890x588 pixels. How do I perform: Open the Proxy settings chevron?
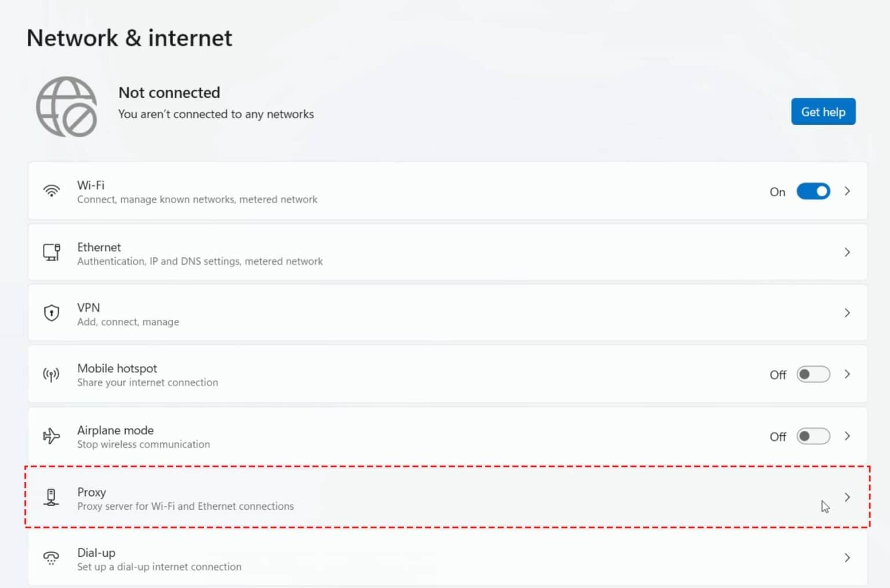point(847,497)
